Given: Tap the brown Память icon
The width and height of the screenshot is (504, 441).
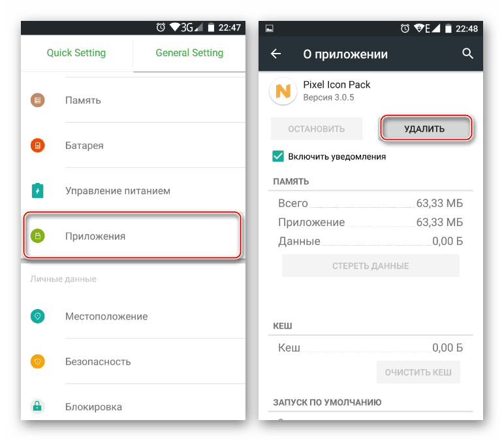Looking at the screenshot, I should coord(38,100).
